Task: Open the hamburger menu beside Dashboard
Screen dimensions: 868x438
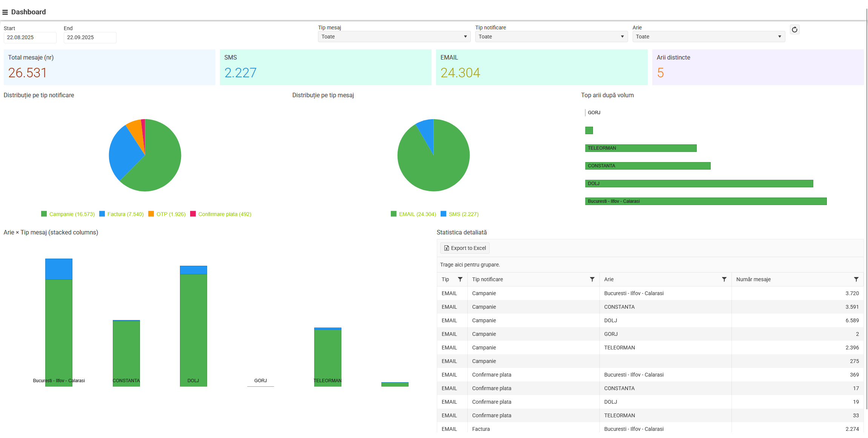Action: (x=5, y=12)
